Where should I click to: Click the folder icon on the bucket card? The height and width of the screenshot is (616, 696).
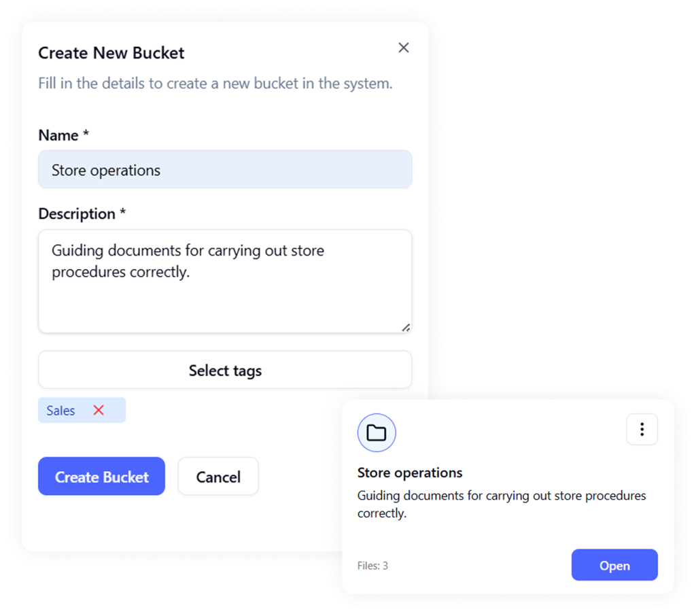[377, 432]
